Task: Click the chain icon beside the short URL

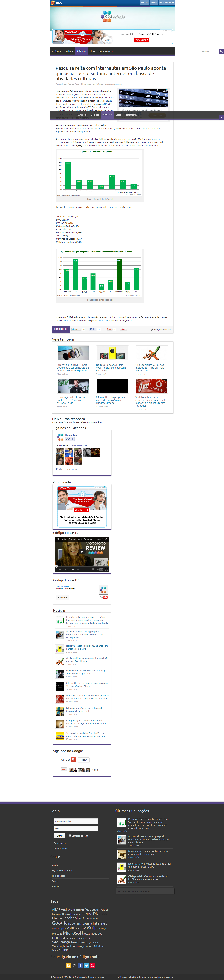Action: coord(152,329)
